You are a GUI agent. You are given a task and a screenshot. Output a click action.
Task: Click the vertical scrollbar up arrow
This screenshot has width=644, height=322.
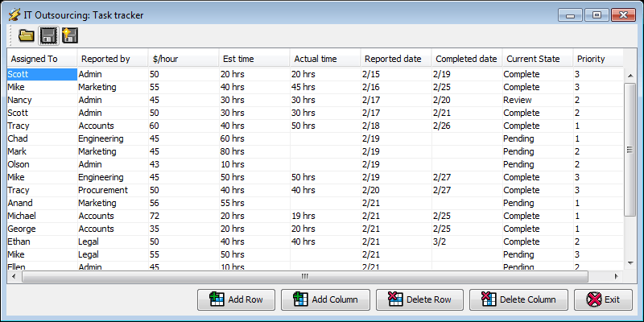[x=630, y=75]
